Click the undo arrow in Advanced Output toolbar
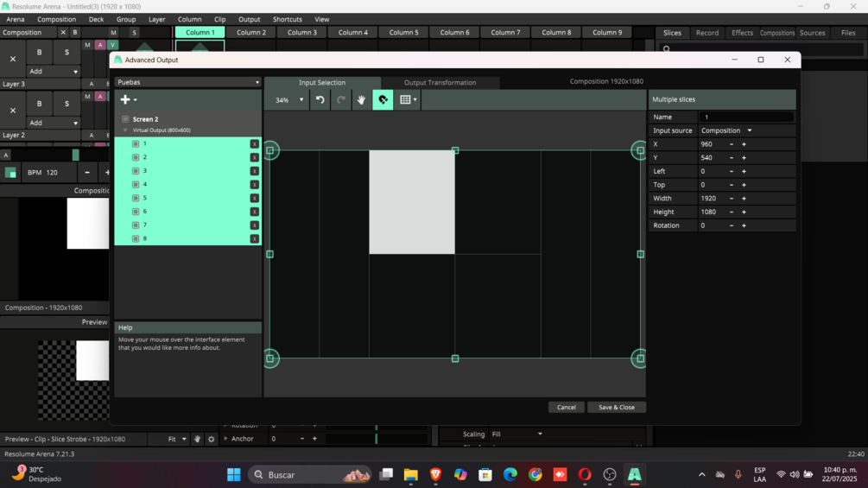 (x=320, y=99)
